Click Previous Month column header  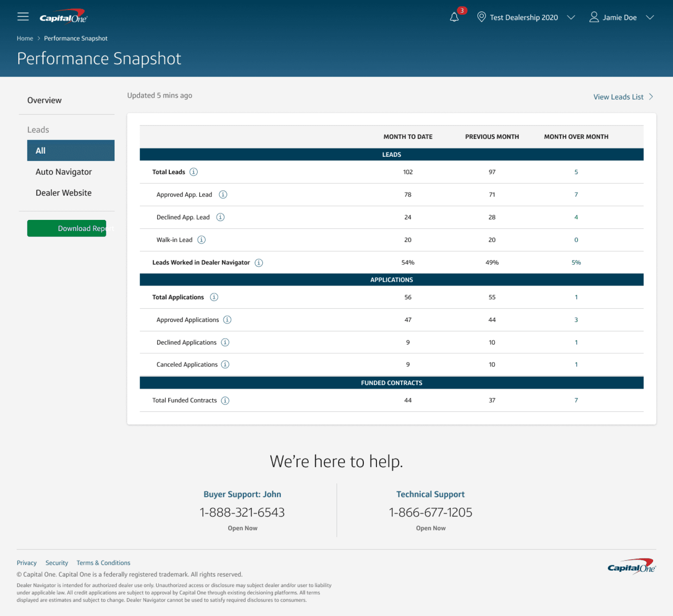492,137
